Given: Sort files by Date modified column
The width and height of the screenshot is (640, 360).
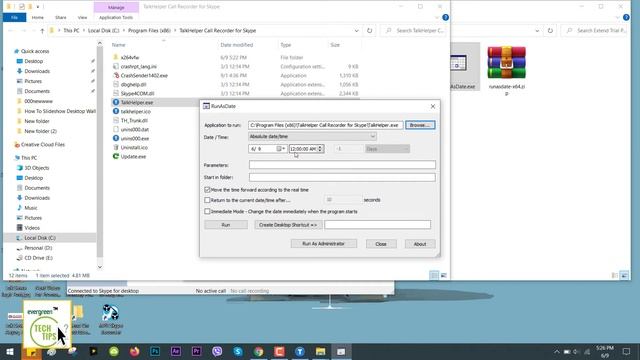Looking at the screenshot, I should pyautogui.click(x=237, y=45).
